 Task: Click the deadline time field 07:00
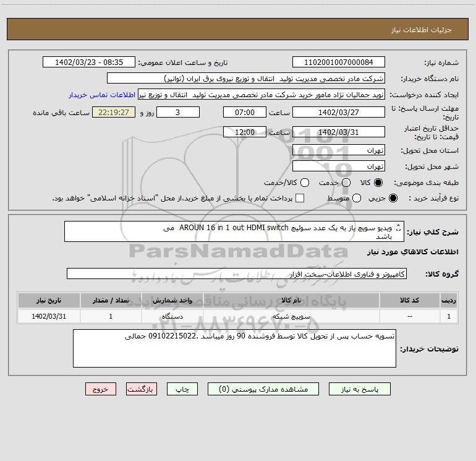[245, 112]
